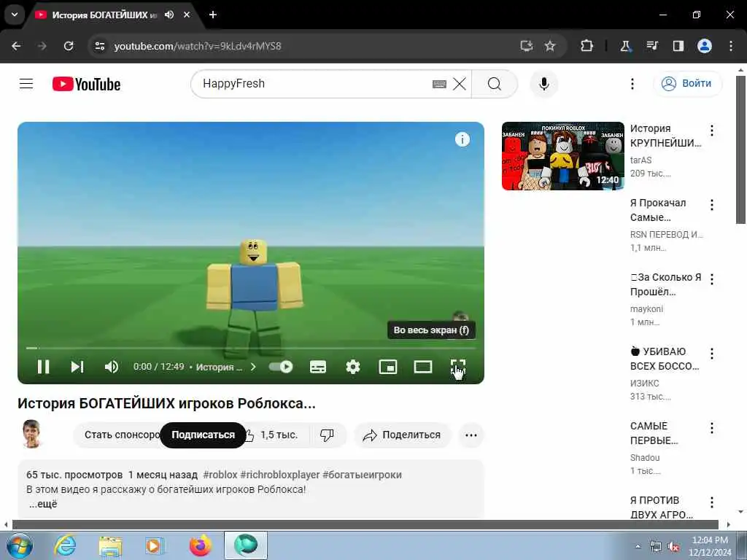The image size is (747, 560).
Task: Open Chrome three-dot menu
Action: [730, 46]
